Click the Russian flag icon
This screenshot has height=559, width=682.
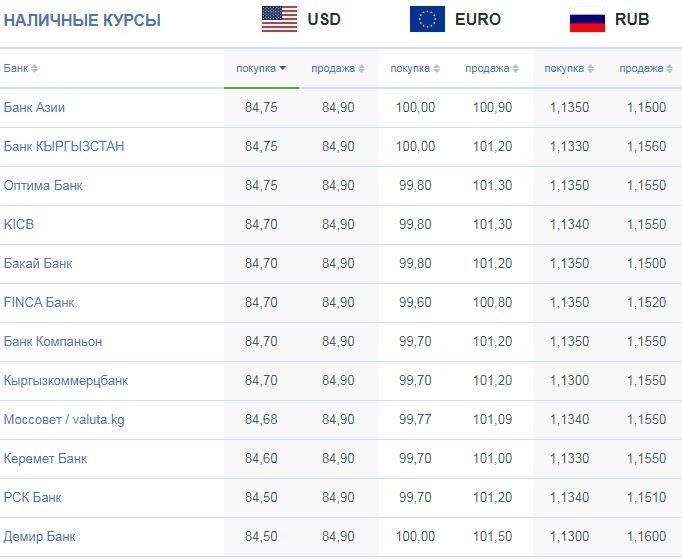pyautogui.click(x=587, y=20)
